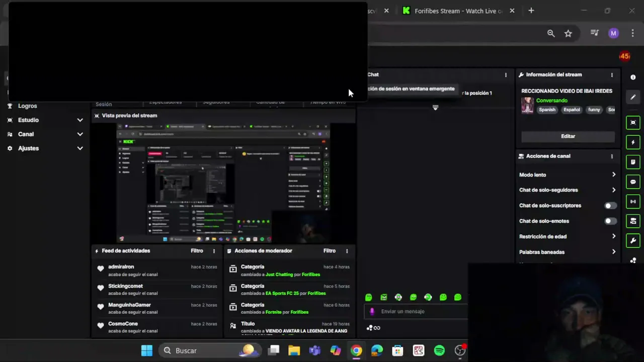The image size is (644, 362).
Task: Click the green wrench sidebar icon
Action: (633, 240)
